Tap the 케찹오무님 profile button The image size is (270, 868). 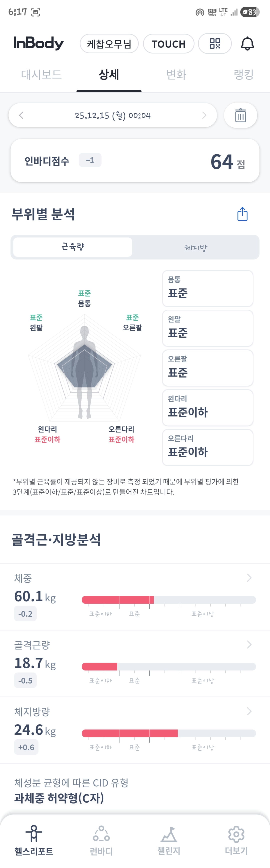(x=109, y=44)
